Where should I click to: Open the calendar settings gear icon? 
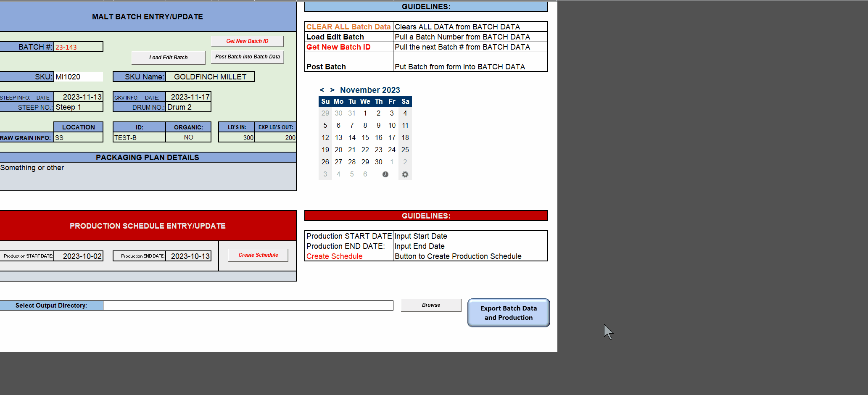click(405, 174)
